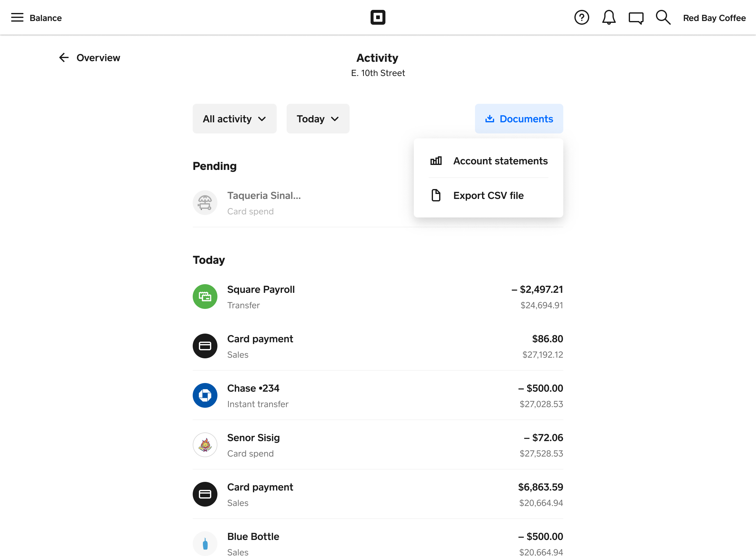The image size is (756, 556).
Task: Expand the All activity filter dropdown
Action: coord(234,119)
